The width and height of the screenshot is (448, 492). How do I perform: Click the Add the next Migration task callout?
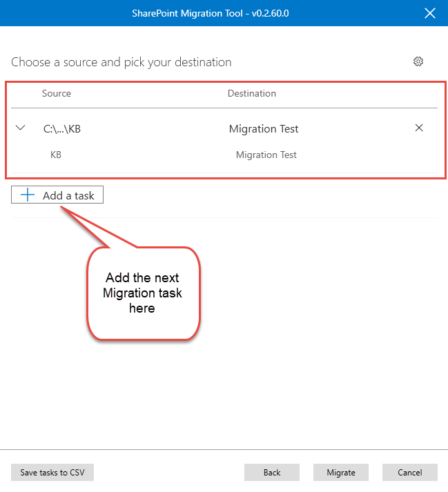[143, 293]
